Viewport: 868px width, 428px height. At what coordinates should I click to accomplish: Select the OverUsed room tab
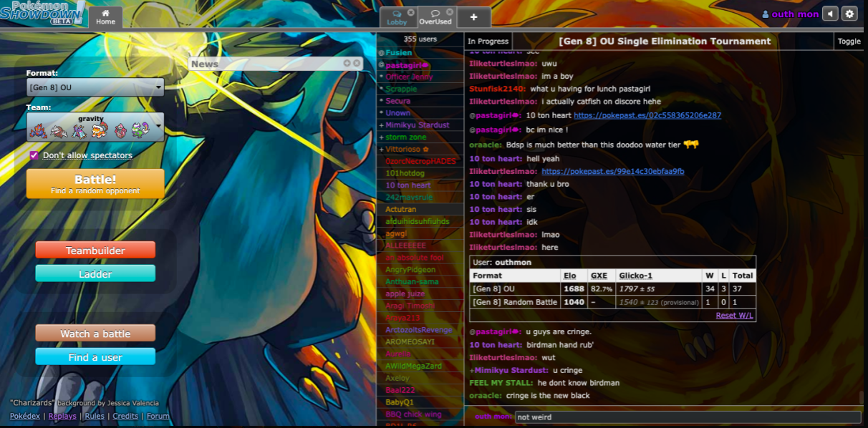[435, 17]
